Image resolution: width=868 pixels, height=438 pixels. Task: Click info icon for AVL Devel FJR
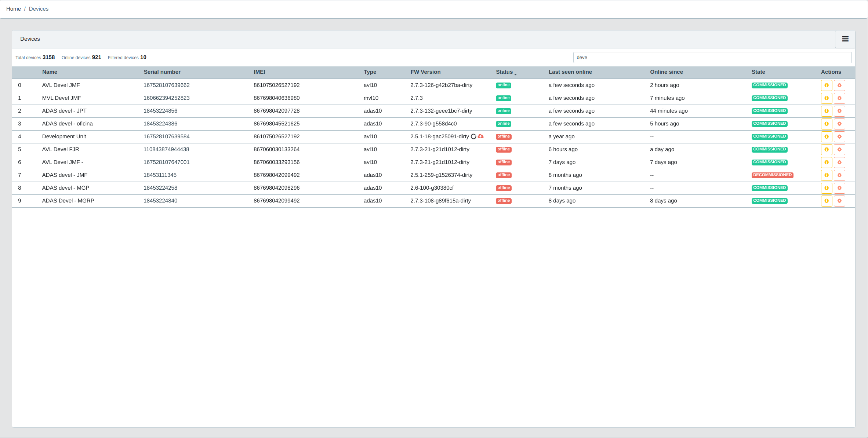pyautogui.click(x=826, y=150)
